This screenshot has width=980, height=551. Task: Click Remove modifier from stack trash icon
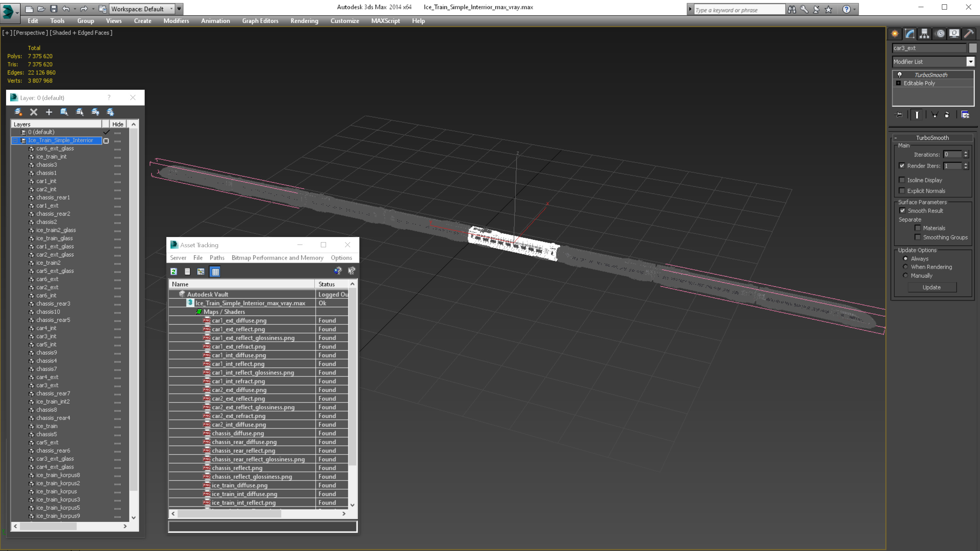pyautogui.click(x=947, y=115)
